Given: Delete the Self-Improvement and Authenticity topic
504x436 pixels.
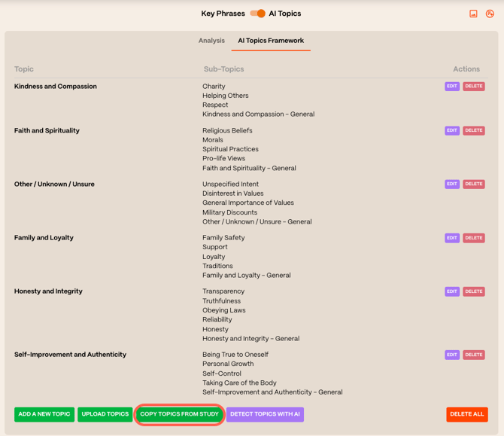Looking at the screenshot, I should [x=474, y=355].
